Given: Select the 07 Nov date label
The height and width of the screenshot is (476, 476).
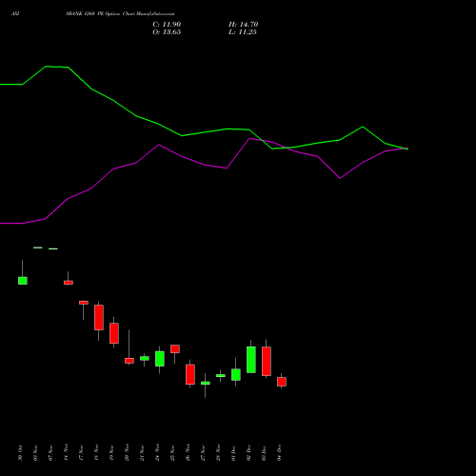Looking at the screenshot, I should tap(50, 453).
